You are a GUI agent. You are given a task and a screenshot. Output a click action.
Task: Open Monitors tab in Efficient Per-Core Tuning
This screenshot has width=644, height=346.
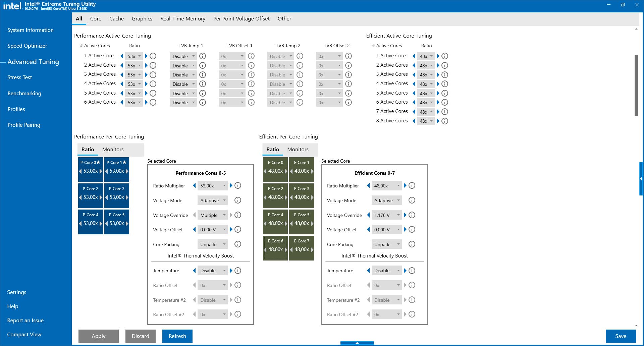coord(298,150)
